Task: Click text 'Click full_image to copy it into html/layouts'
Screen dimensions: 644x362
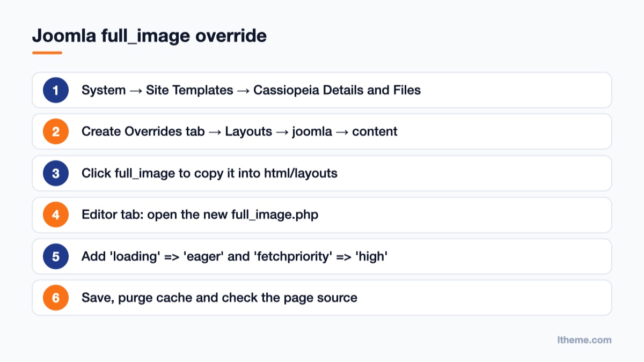Action: point(209,173)
